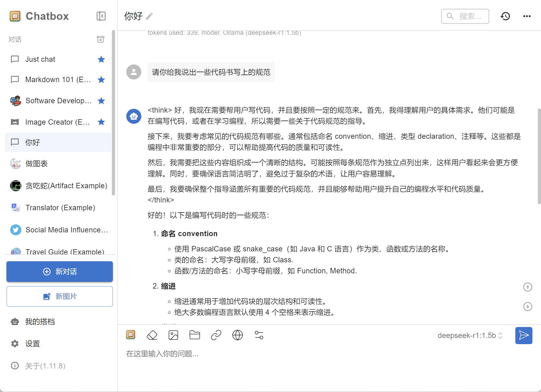The width and height of the screenshot is (541, 392).
Task: Attach an image using the picture icon
Action: (173, 335)
